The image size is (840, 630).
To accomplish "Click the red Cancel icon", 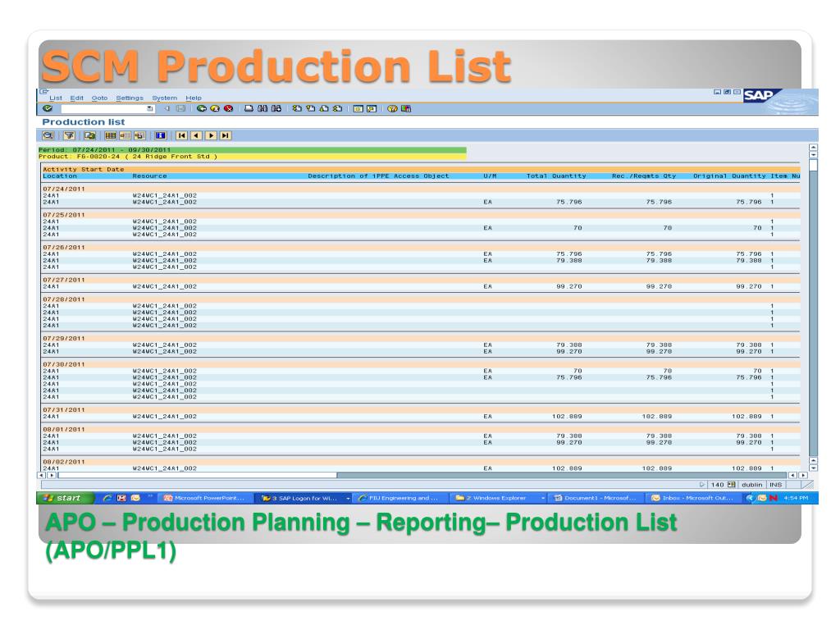I will click(x=228, y=108).
